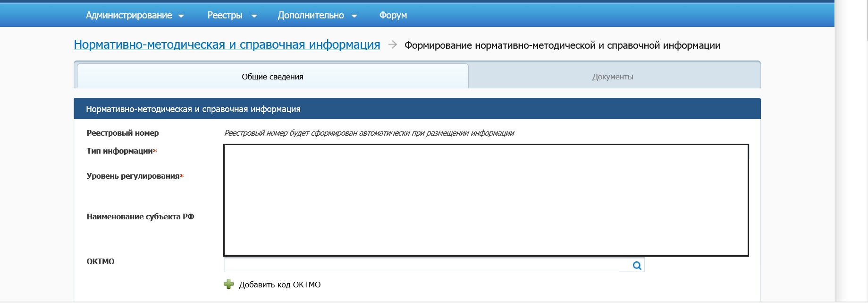Open the Реестры menu label
The image size is (868, 303).
[x=225, y=15]
